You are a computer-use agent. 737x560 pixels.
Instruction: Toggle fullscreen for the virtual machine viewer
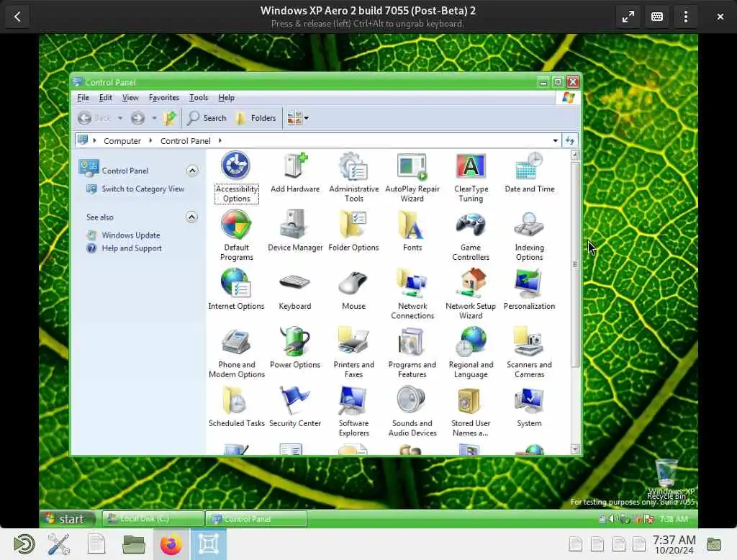point(628,17)
